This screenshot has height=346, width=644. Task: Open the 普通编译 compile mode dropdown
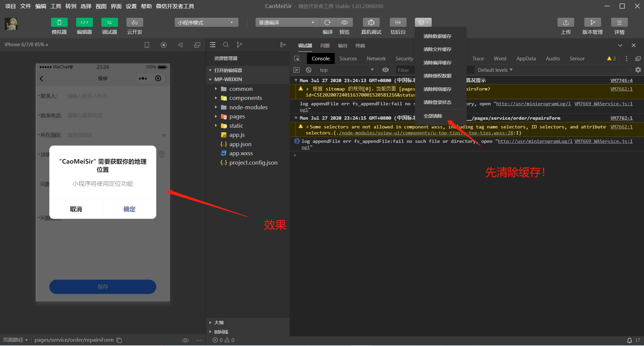pos(287,22)
